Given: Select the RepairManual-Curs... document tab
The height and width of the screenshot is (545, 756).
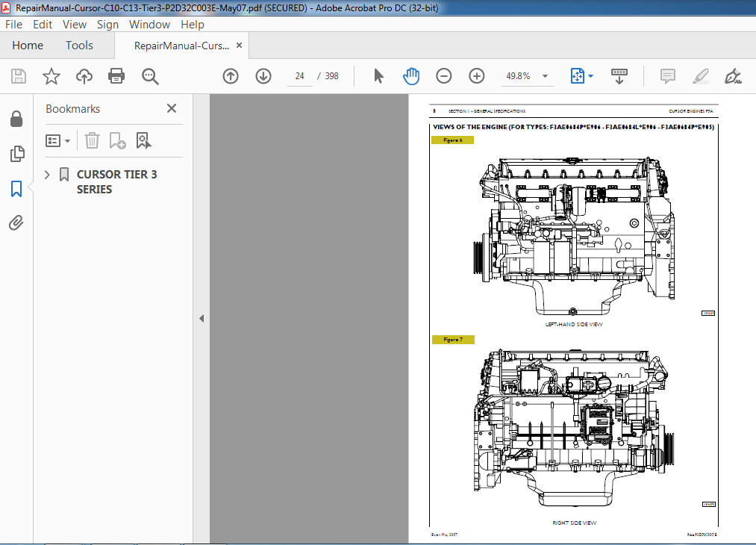Looking at the screenshot, I should pyautogui.click(x=181, y=46).
